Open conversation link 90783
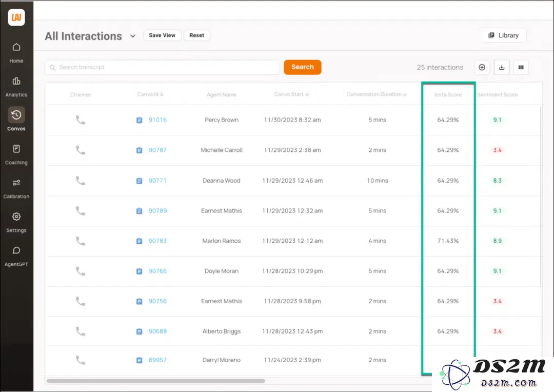Viewport: 554px width, 392px height. (157, 241)
